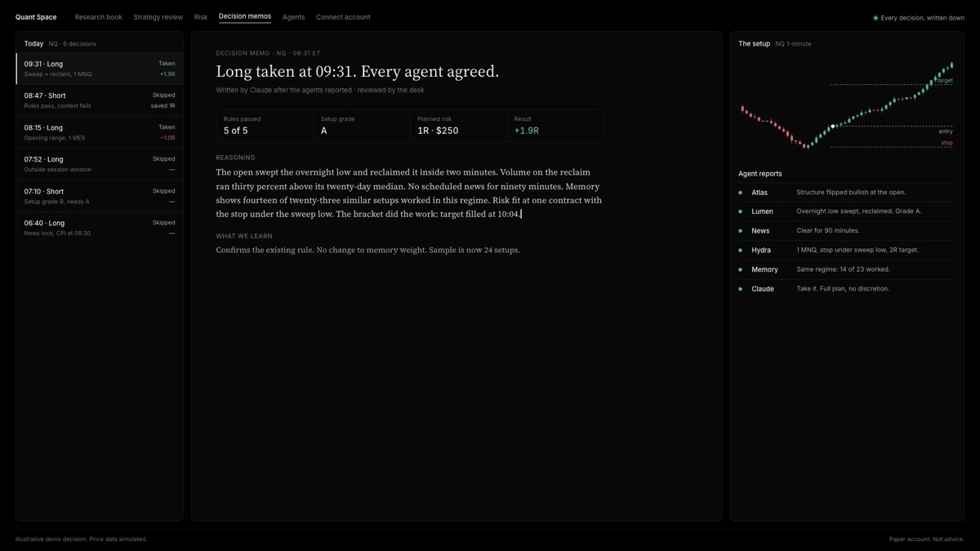This screenshot has width=980, height=551.
Task: Click the Quant Space logo
Action: 36,17
